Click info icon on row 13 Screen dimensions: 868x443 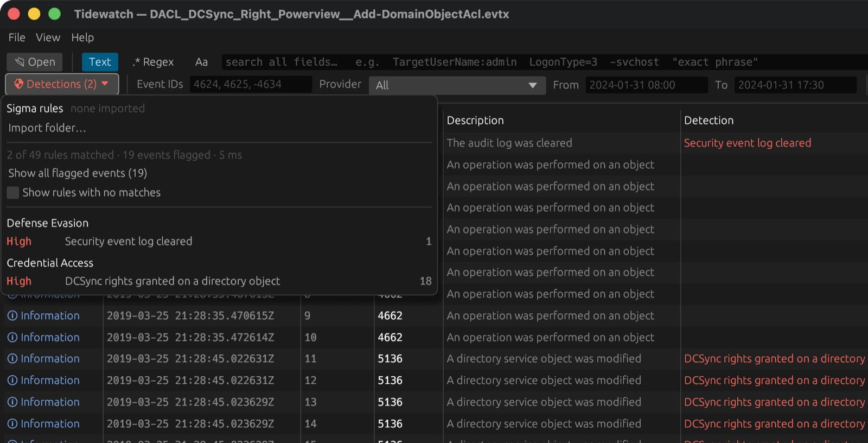point(12,402)
